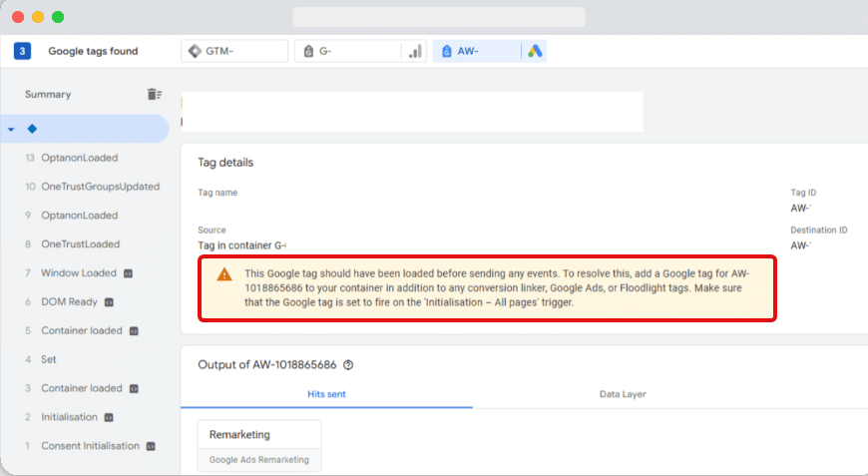The image size is (868, 476).
Task: Select the AW- Google Ads tag chip
Action: pos(489,51)
